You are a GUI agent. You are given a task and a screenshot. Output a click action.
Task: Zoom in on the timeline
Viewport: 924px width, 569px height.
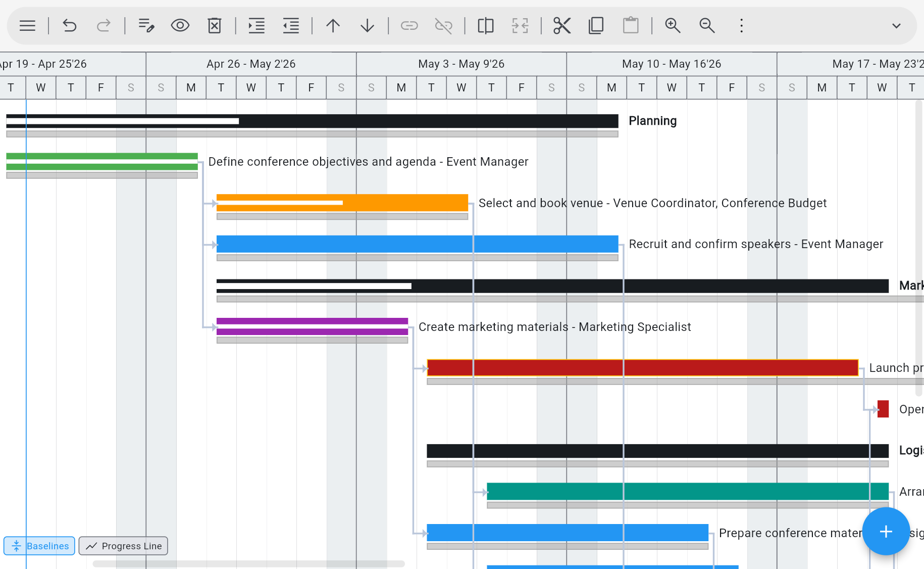coord(673,25)
